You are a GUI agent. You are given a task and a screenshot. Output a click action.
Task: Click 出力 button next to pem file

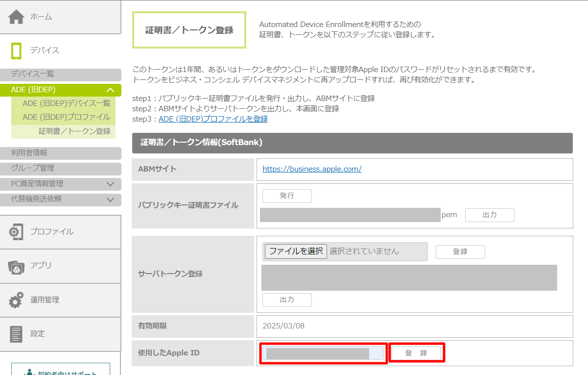[490, 215]
